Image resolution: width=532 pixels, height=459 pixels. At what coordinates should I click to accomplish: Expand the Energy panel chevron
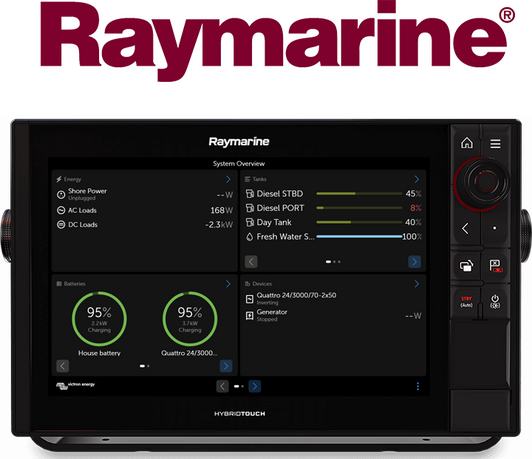click(228, 179)
